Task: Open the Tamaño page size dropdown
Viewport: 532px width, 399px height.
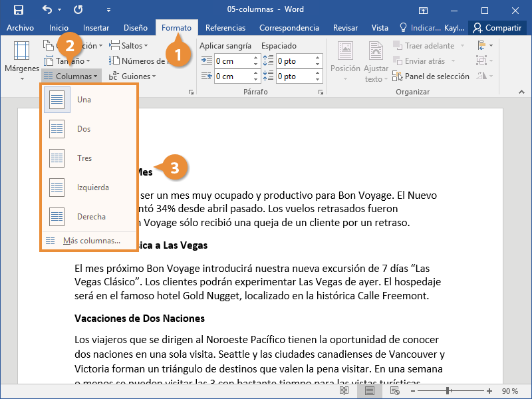Action: coord(67,61)
